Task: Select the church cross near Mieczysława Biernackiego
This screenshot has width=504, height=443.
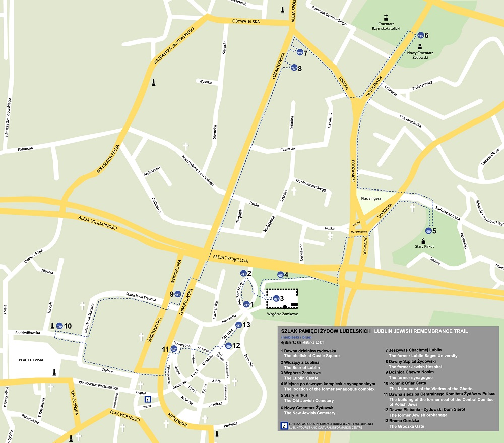Action: [186, 147]
